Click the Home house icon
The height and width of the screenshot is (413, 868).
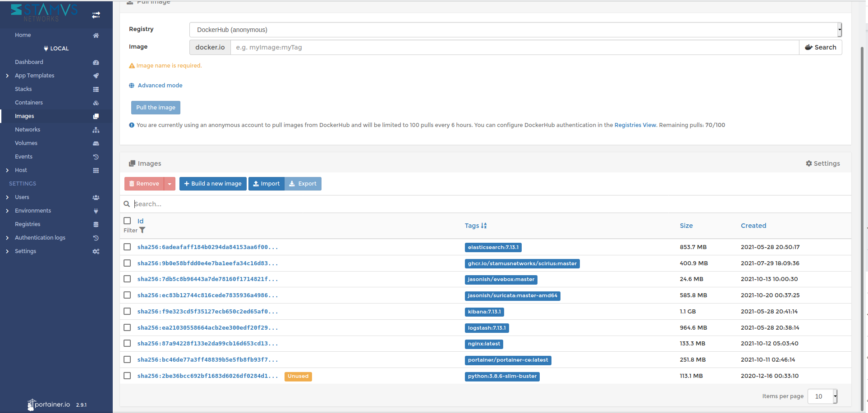point(96,35)
